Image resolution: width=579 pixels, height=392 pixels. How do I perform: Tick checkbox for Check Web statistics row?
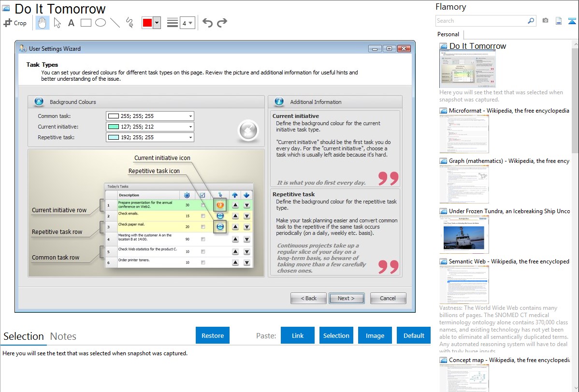pyautogui.click(x=203, y=252)
